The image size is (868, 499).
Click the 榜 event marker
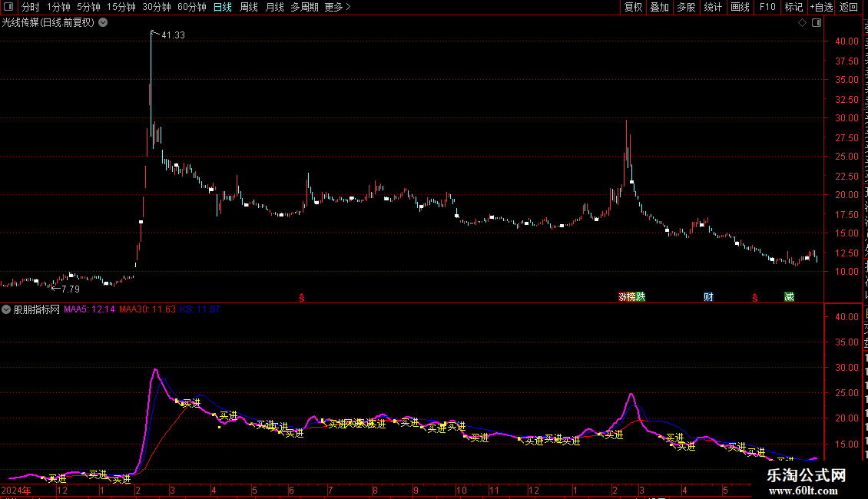631,297
